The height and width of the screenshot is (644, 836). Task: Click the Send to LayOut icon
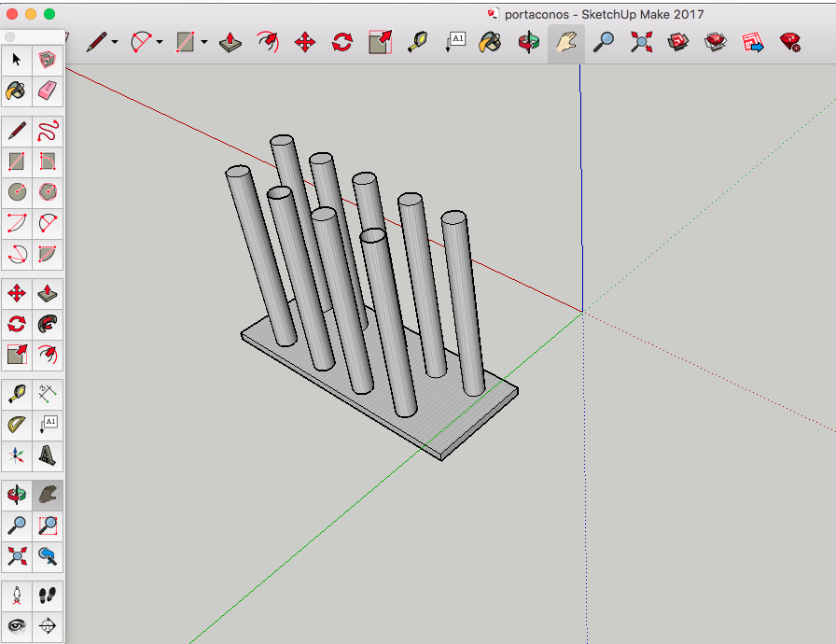[x=752, y=42]
